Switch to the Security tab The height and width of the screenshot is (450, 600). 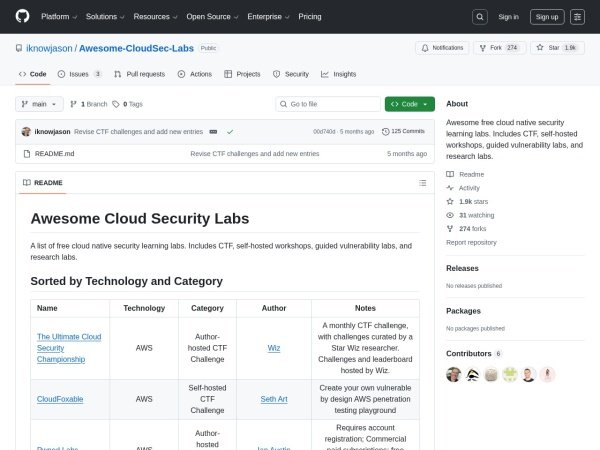click(291, 74)
